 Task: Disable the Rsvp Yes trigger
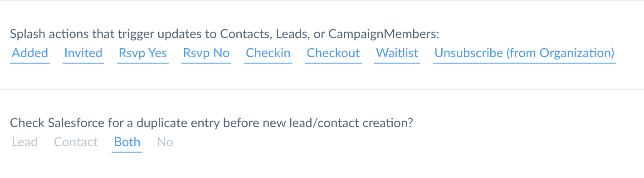click(x=143, y=53)
